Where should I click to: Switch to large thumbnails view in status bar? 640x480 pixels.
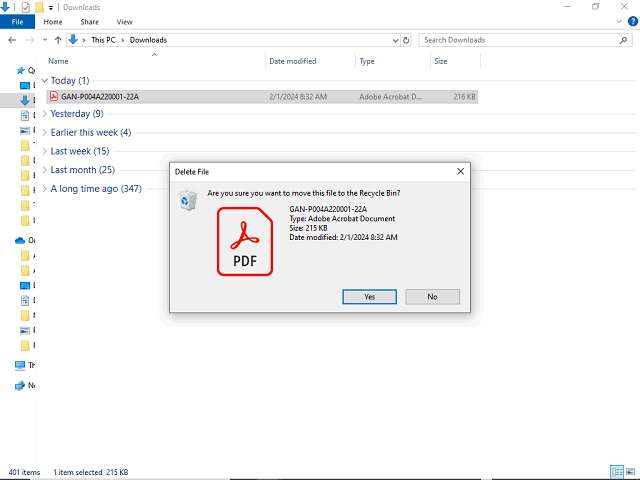[631, 472]
